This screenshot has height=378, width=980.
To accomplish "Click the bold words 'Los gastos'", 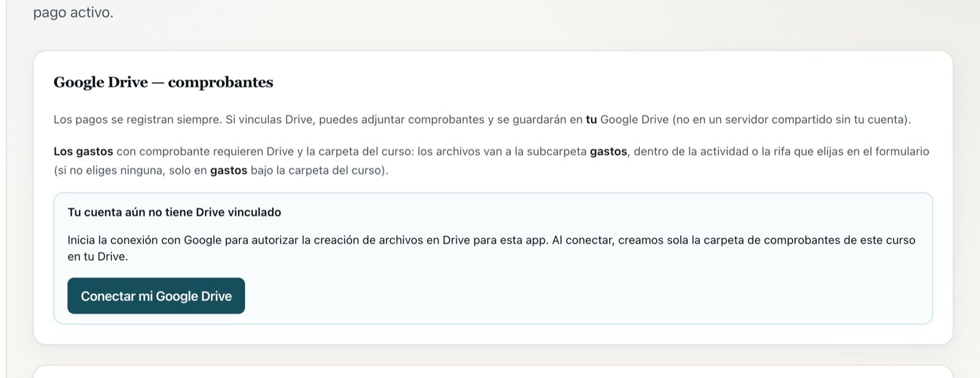I will (x=83, y=151).
